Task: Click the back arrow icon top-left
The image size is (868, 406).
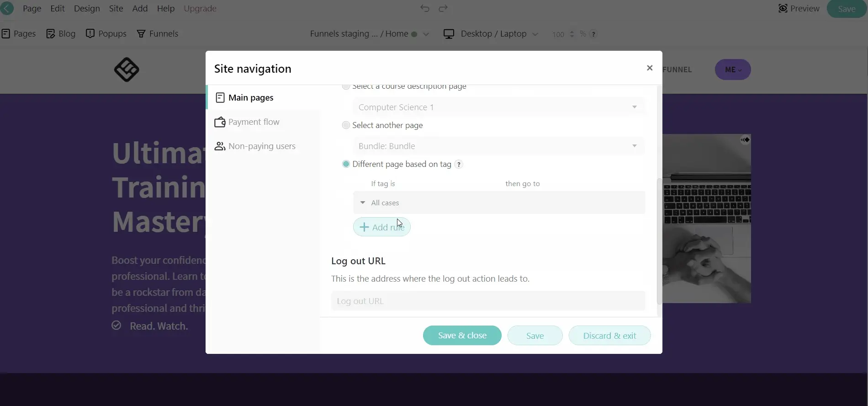Action: pos(7,8)
